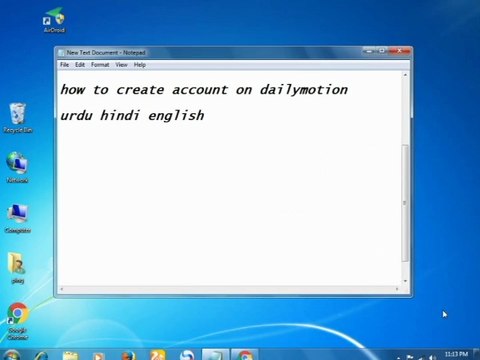Click the system tray clock showing 11:13 PM
The image size is (480, 360).
(456, 355)
